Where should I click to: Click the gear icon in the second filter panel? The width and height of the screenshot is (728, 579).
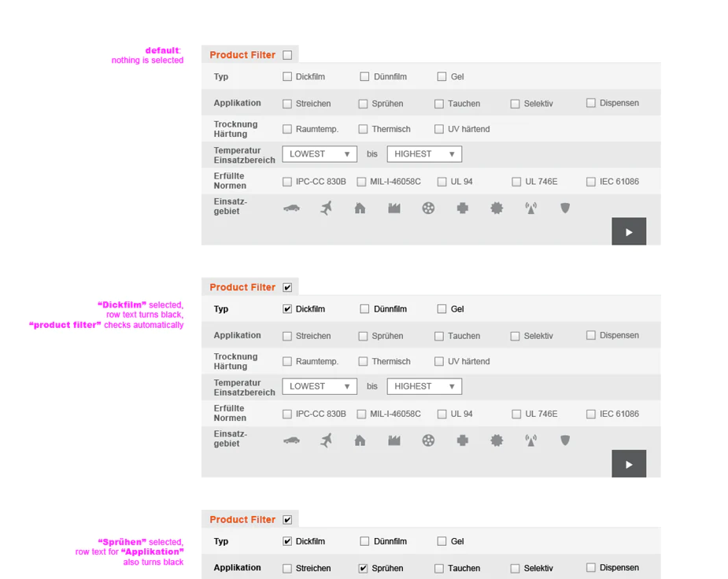[497, 441]
